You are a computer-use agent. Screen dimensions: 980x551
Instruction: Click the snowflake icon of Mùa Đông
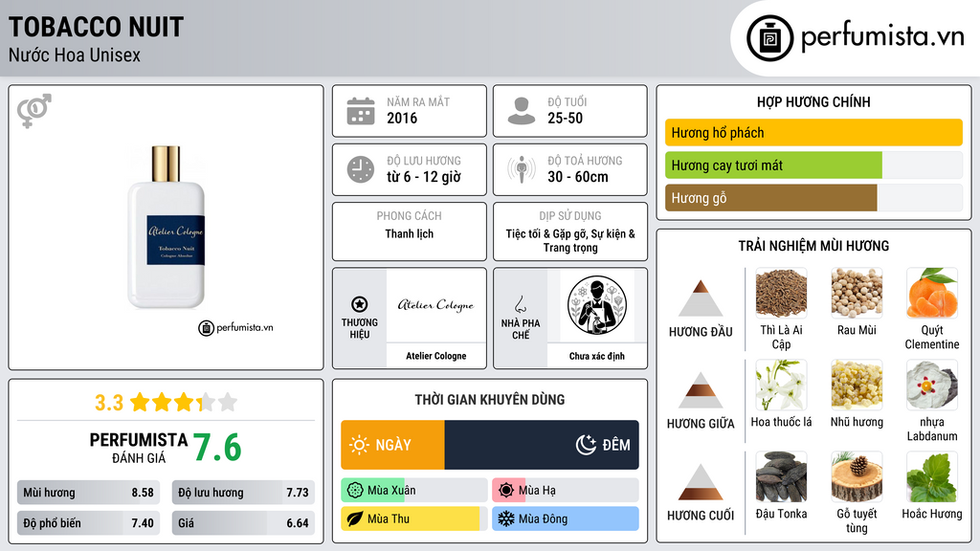pos(506,519)
